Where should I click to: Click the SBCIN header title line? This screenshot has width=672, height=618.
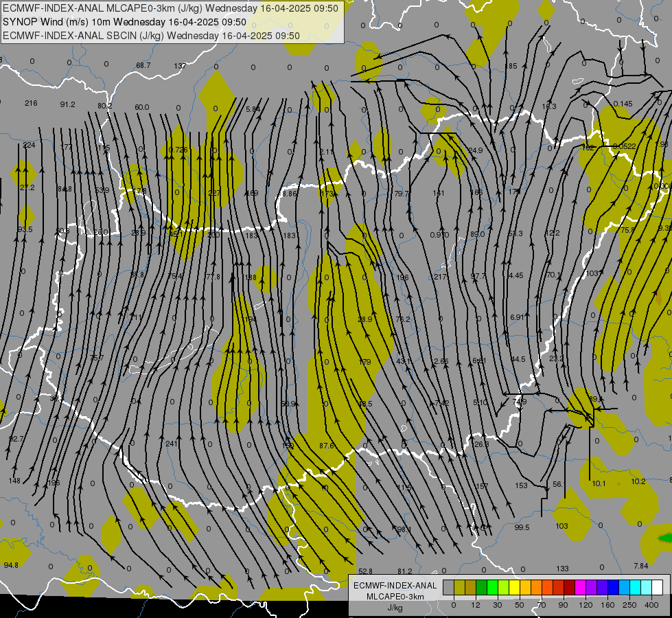tap(151, 36)
